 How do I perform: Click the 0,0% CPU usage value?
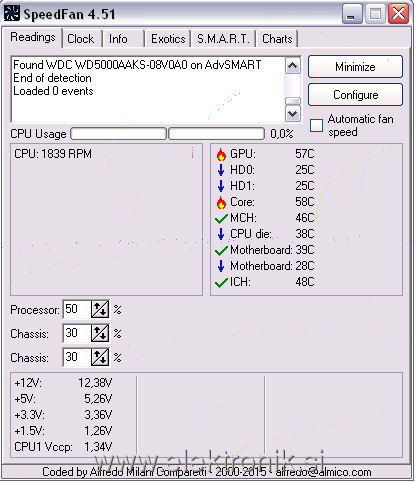pyautogui.click(x=282, y=134)
